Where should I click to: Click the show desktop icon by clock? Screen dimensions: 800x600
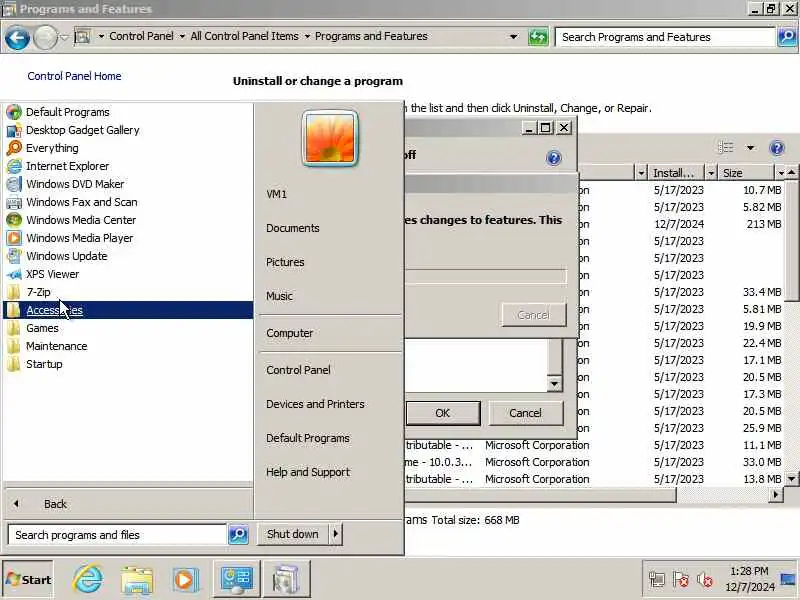click(x=788, y=579)
